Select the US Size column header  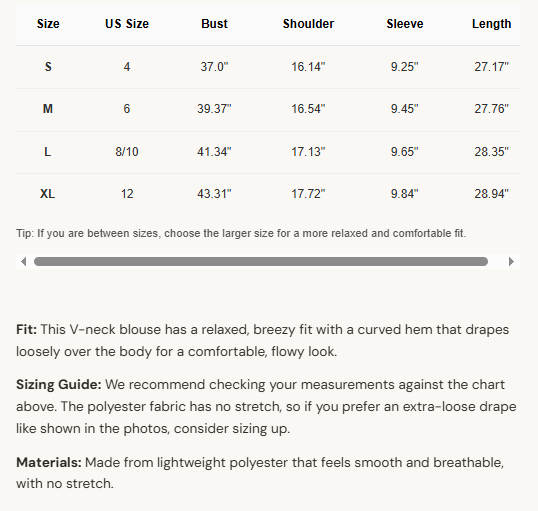click(x=127, y=24)
